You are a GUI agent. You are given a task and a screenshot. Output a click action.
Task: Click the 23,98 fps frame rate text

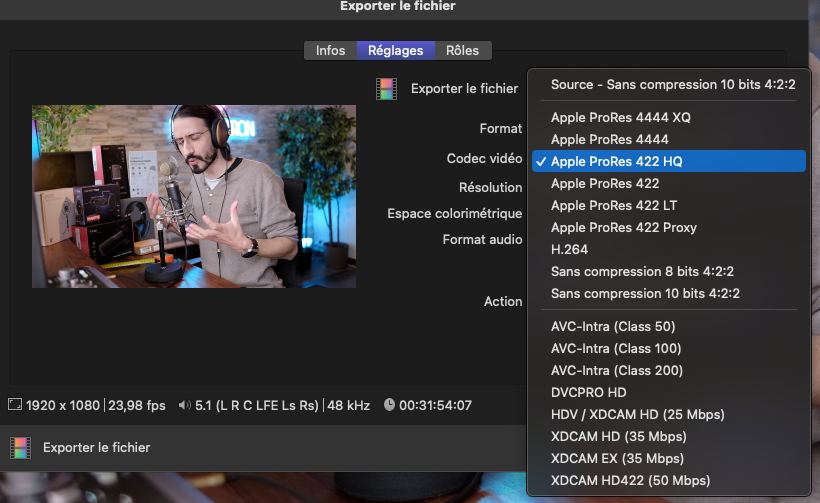pyautogui.click(x=136, y=405)
